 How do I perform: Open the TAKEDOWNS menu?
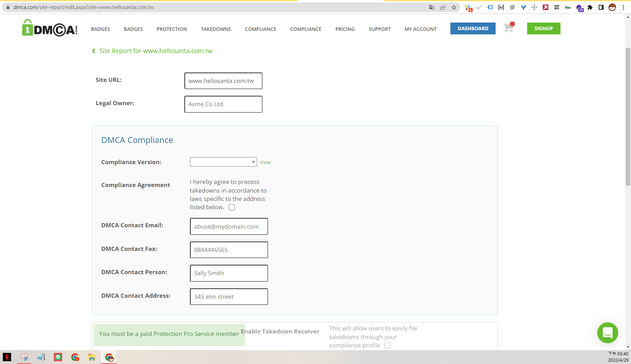click(x=216, y=29)
